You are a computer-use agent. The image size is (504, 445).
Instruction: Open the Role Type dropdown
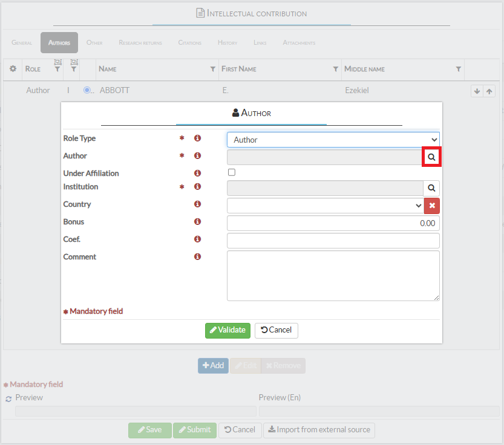pos(333,140)
